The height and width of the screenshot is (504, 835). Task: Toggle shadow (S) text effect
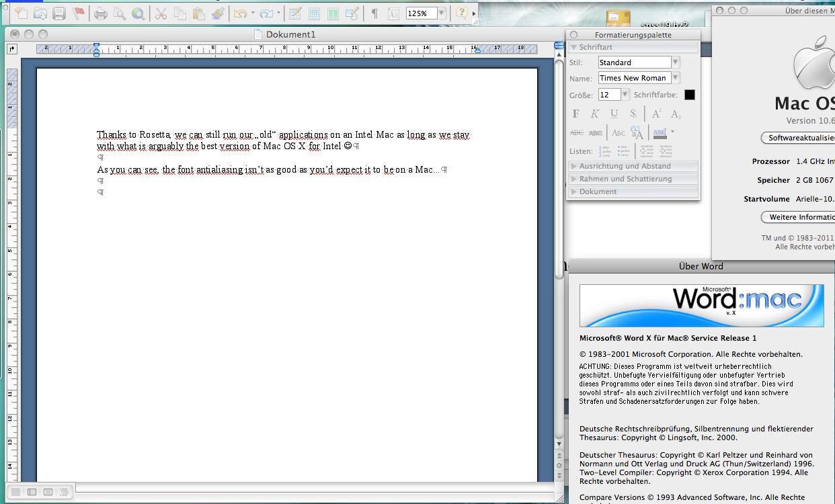coord(633,114)
